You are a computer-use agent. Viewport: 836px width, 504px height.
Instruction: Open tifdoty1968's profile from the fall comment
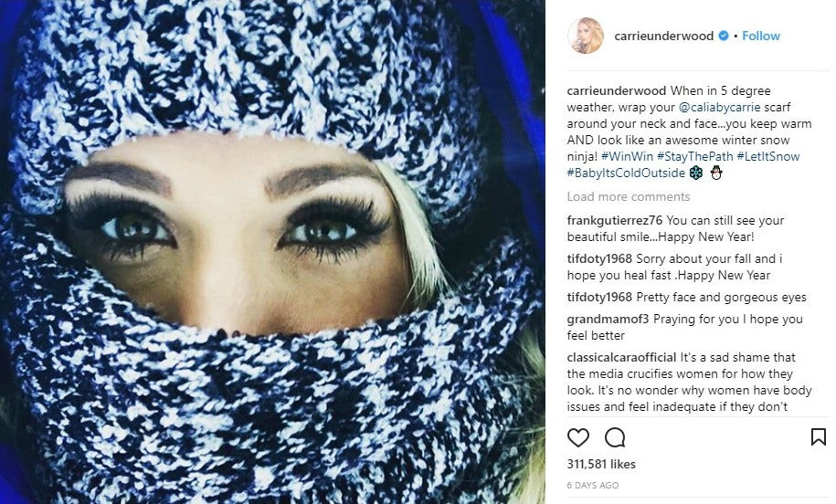click(599, 259)
